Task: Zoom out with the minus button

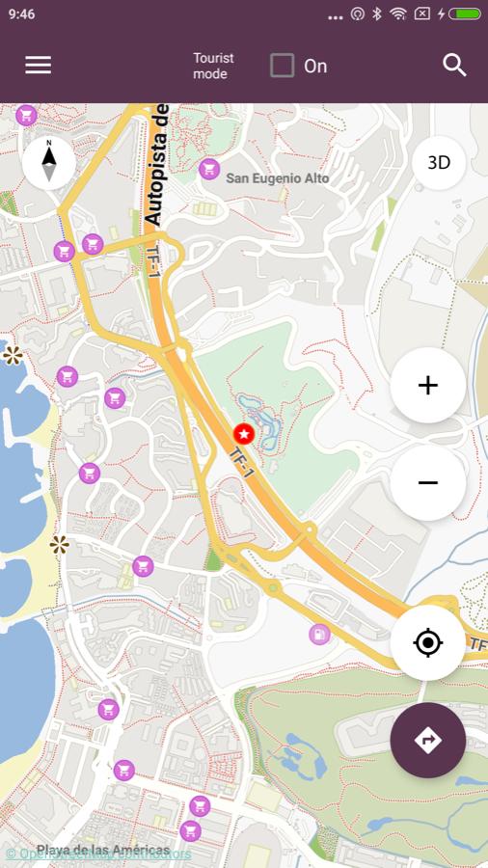Action: tap(427, 483)
